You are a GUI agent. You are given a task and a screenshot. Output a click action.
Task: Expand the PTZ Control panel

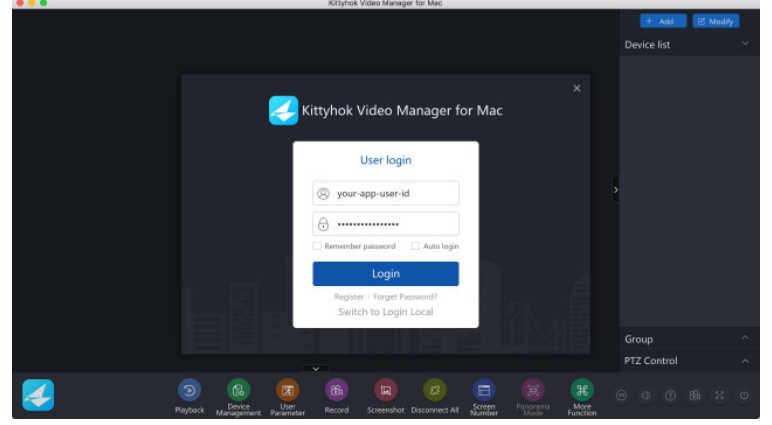pyautogui.click(x=745, y=361)
